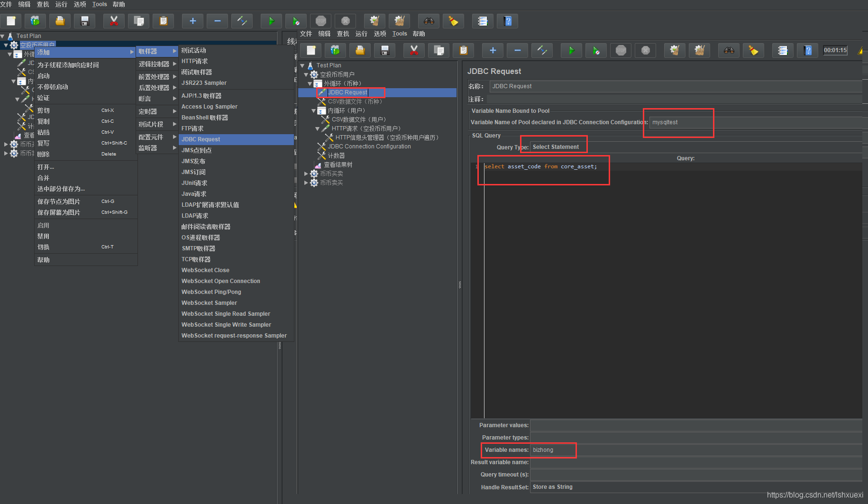Open 监听器 submenu
This screenshot has width=868, height=504.
coord(157,148)
